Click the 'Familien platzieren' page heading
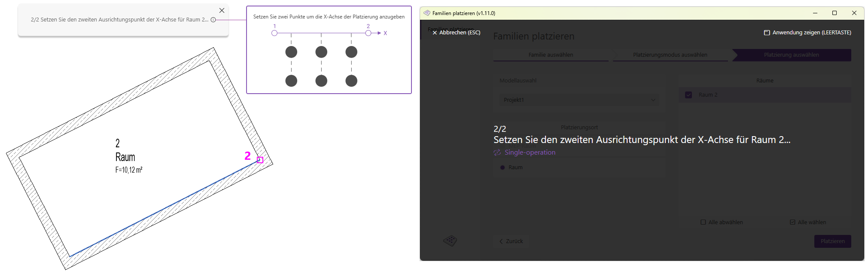The width and height of the screenshot is (868, 274). point(533,37)
